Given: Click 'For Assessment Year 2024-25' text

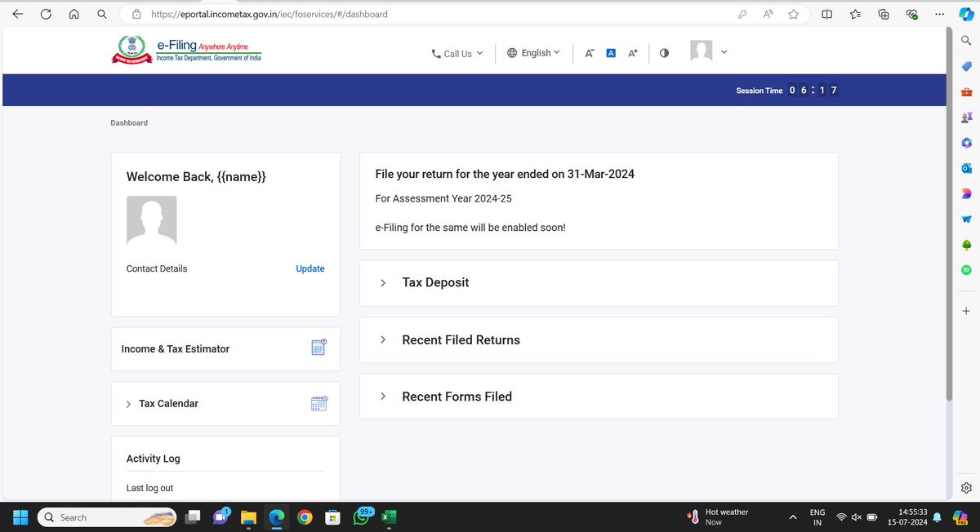Looking at the screenshot, I should [443, 198].
